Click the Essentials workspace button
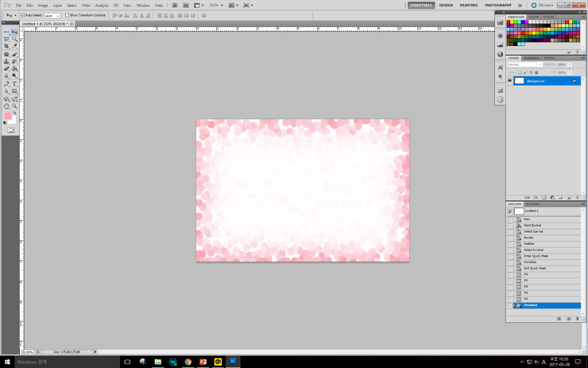Screen dimensions: 588x368 coord(422,5)
